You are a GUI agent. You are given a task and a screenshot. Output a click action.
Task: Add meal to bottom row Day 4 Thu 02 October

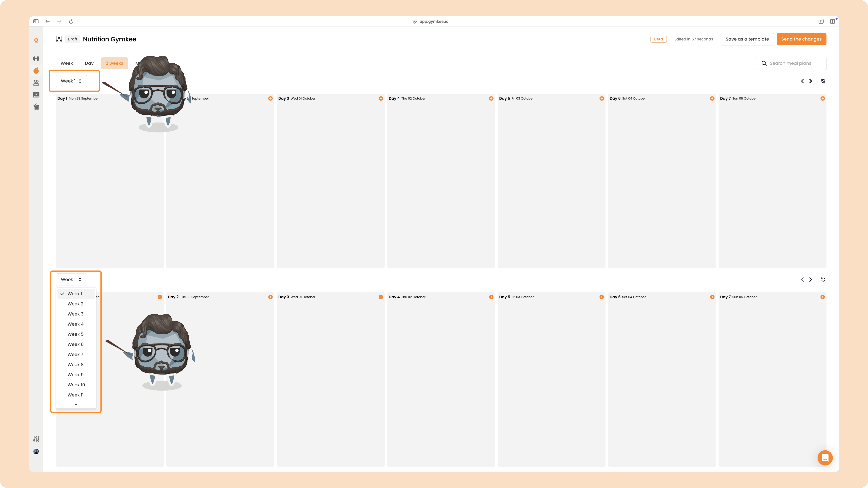491,297
